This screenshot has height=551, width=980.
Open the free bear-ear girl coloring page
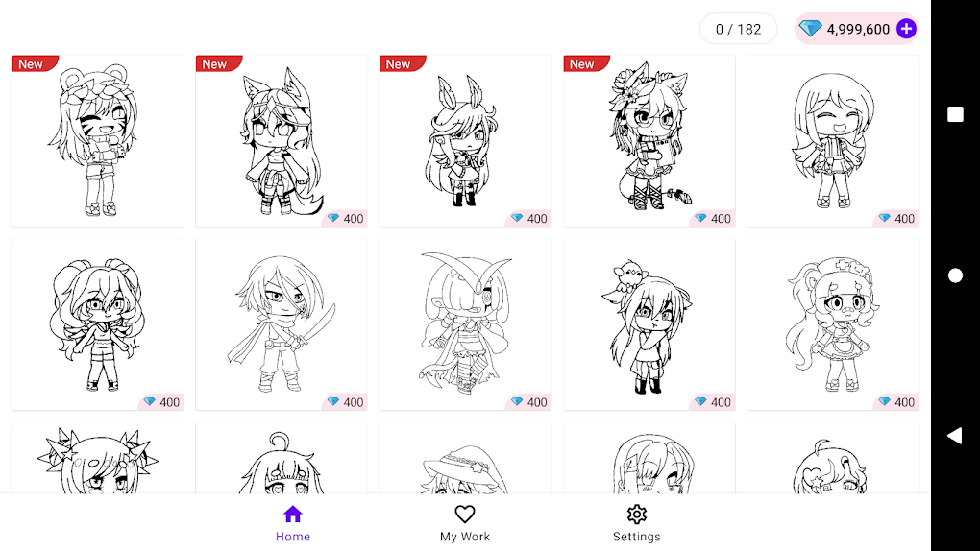98,140
